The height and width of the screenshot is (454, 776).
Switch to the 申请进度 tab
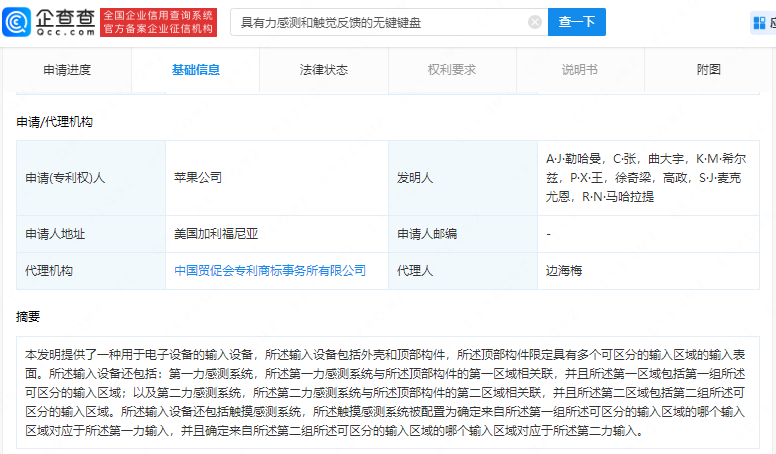tap(67, 70)
